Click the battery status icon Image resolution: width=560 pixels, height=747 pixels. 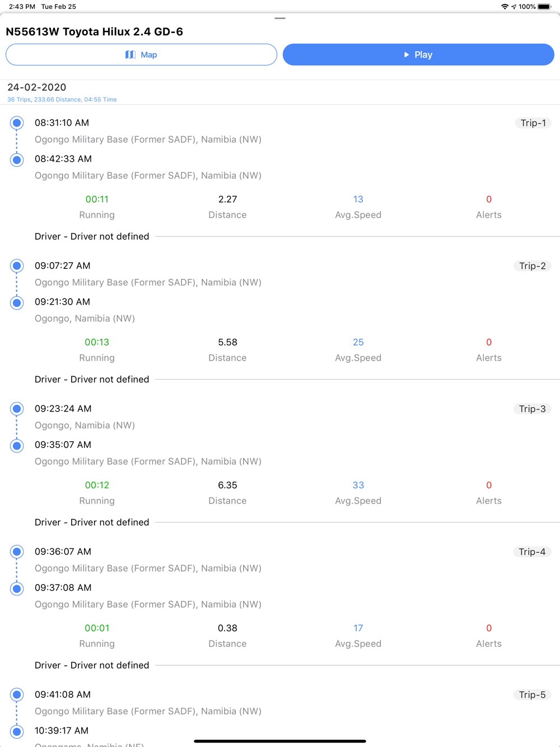point(544,7)
